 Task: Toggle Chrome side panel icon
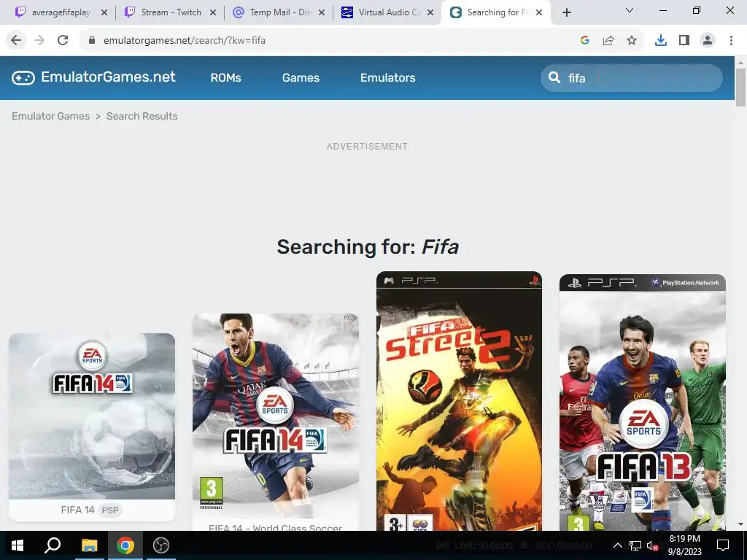click(x=684, y=41)
